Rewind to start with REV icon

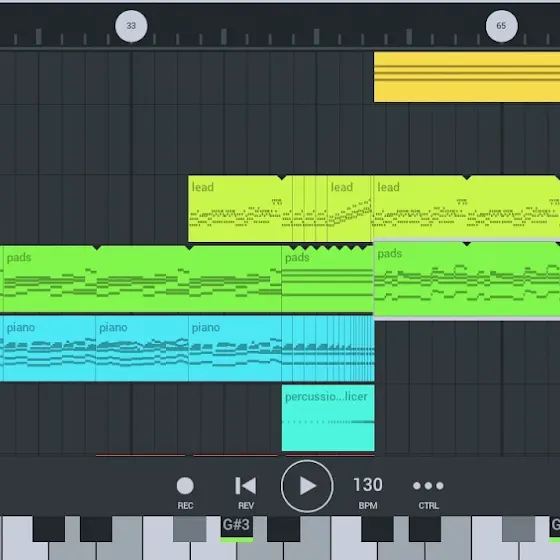point(246,492)
